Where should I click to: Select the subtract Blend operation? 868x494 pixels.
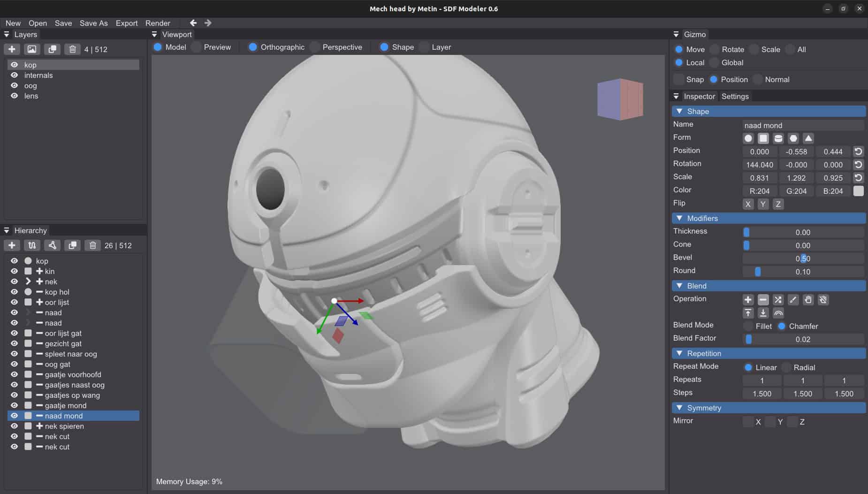(762, 300)
